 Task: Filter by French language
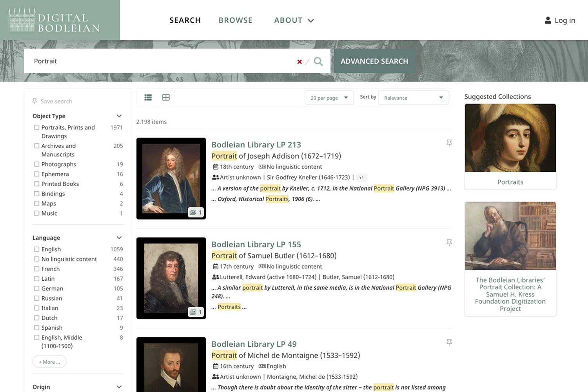tap(36, 269)
